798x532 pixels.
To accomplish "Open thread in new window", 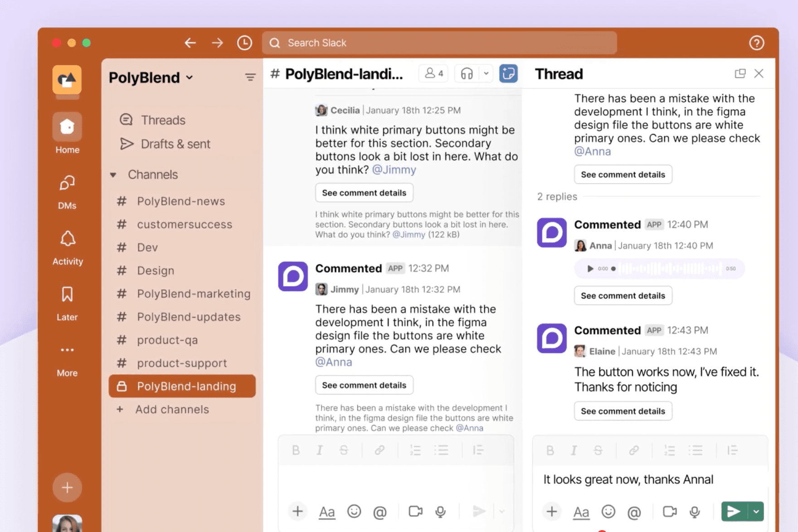I will coord(740,73).
